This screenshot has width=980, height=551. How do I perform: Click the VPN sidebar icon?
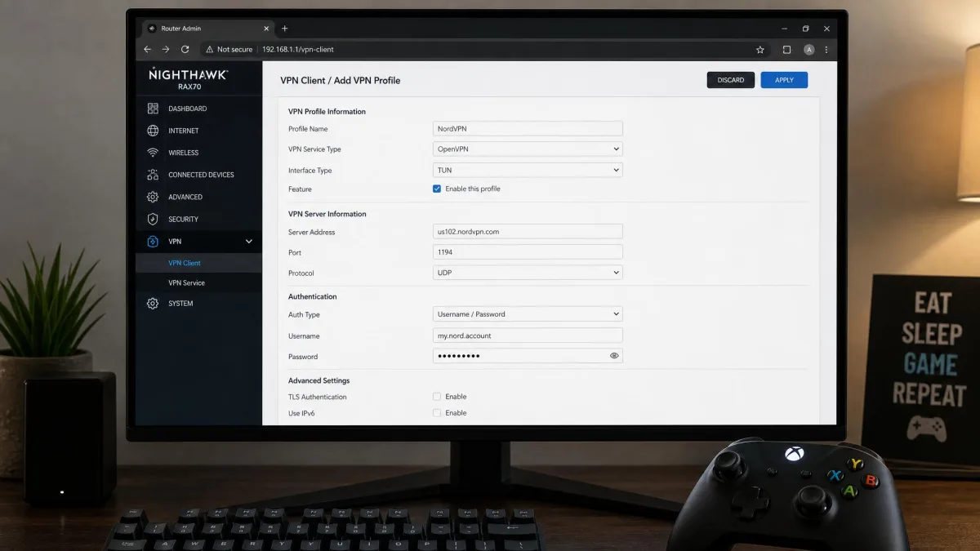coord(153,242)
